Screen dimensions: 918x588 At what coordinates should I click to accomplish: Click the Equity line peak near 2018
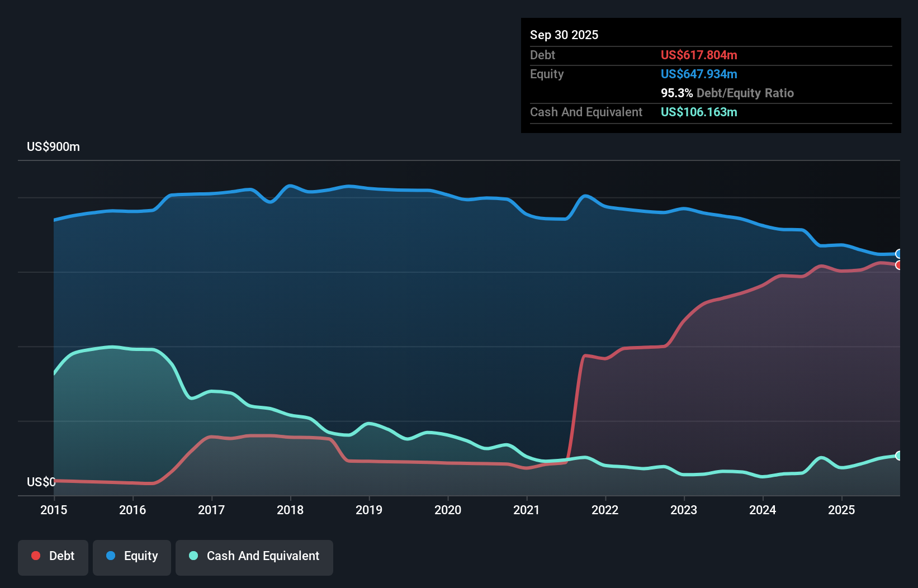click(290, 184)
